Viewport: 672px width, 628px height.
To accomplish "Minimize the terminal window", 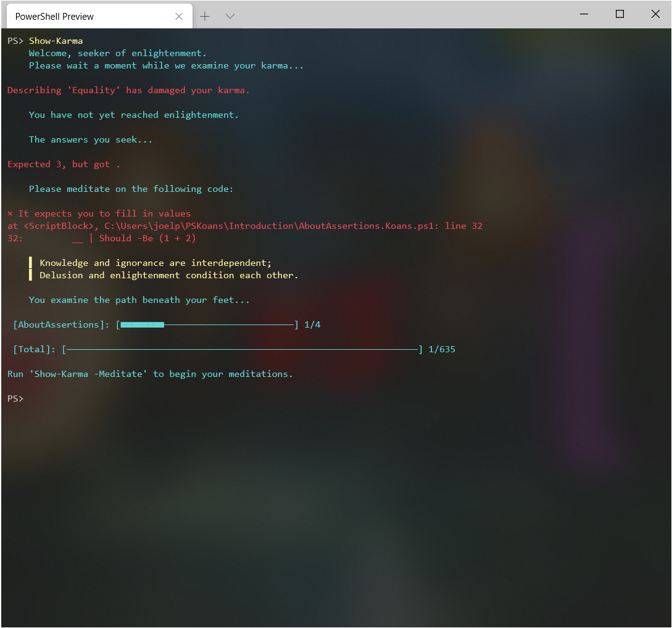I will tap(584, 14).
